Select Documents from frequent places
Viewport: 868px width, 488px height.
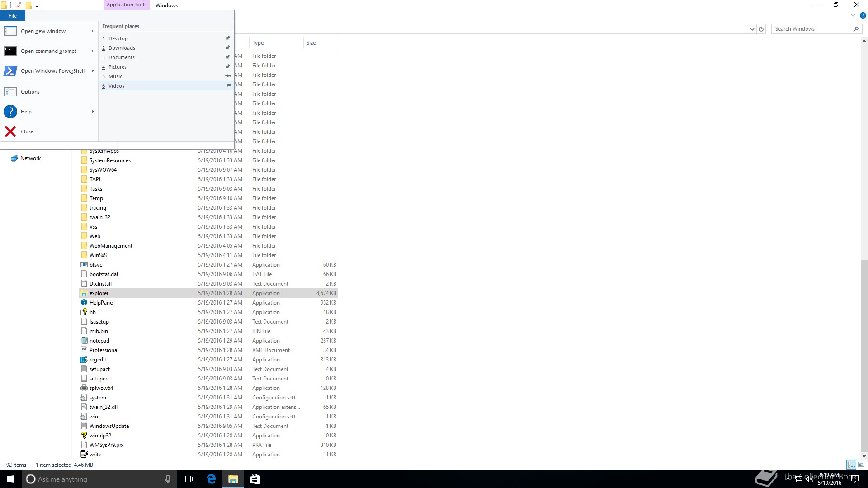pyautogui.click(x=166, y=57)
